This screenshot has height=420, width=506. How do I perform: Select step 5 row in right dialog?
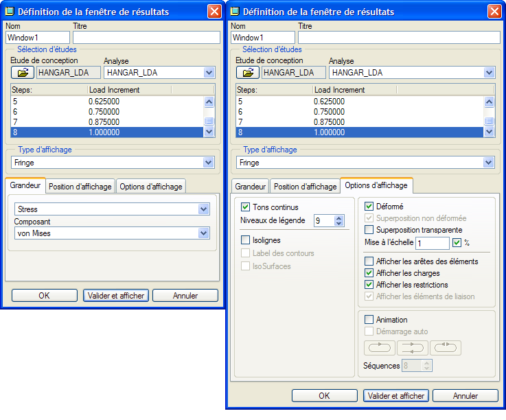coord(360,102)
